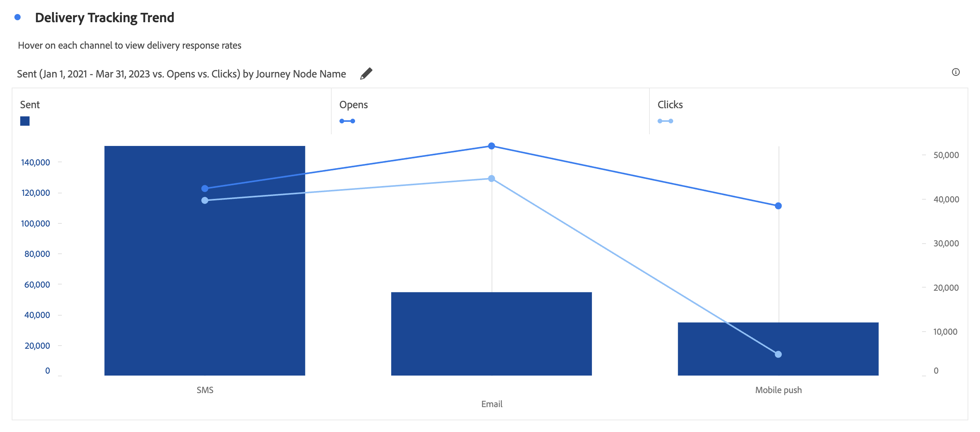Click the Clicks line legend marker
980x432 pixels.
[665, 121]
